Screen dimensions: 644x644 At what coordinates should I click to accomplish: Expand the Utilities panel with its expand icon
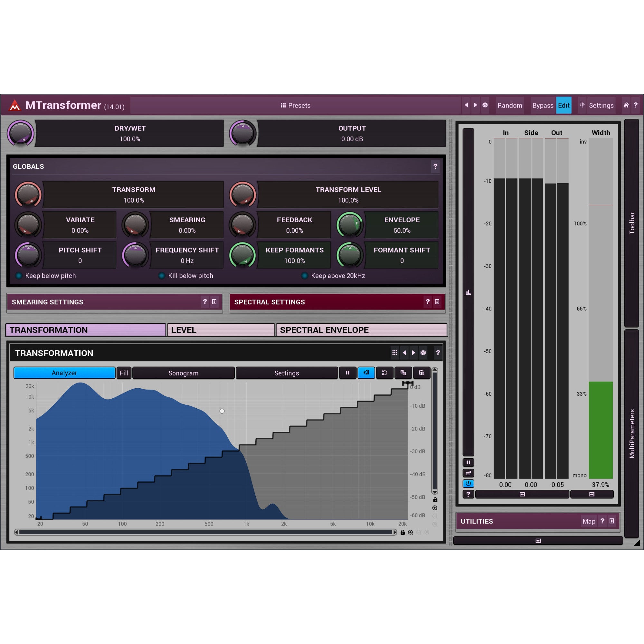[x=612, y=521]
